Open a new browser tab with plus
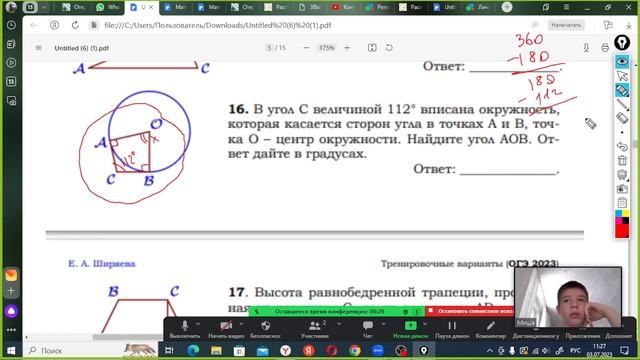Screen dimensions: 640x360 coord(507,7)
